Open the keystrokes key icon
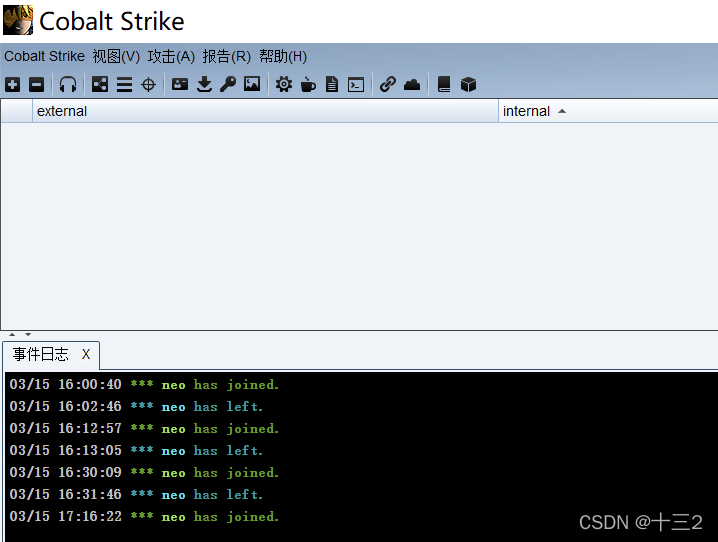 coord(228,85)
